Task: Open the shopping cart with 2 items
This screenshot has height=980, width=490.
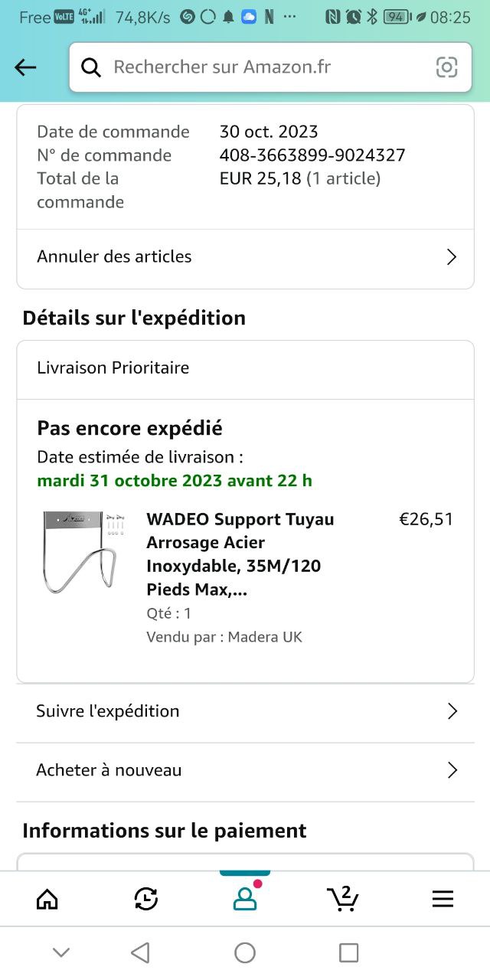Action: pyautogui.click(x=343, y=897)
